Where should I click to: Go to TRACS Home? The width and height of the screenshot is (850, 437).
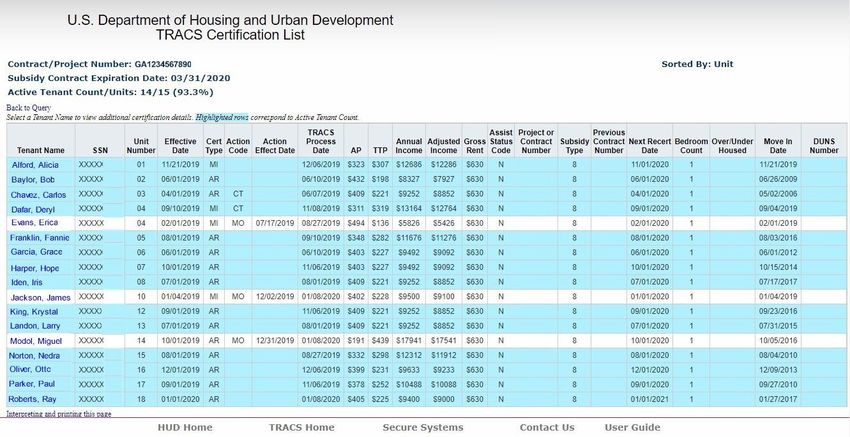tap(301, 427)
